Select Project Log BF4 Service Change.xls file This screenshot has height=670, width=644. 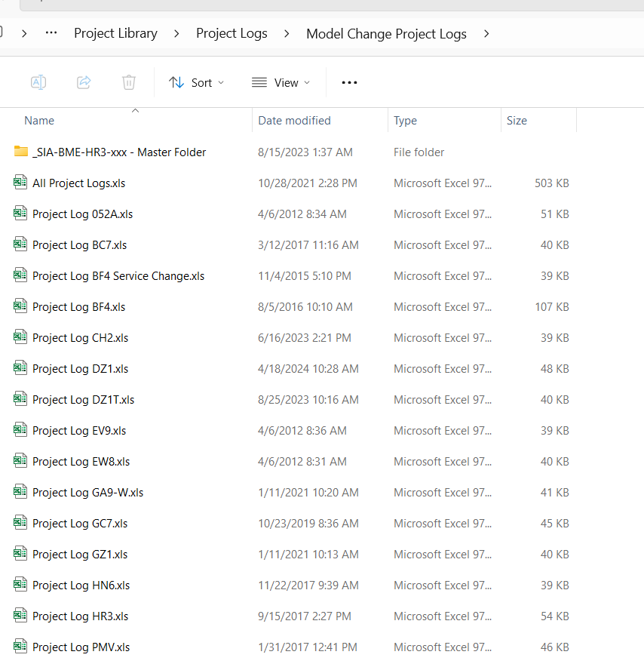click(x=118, y=275)
